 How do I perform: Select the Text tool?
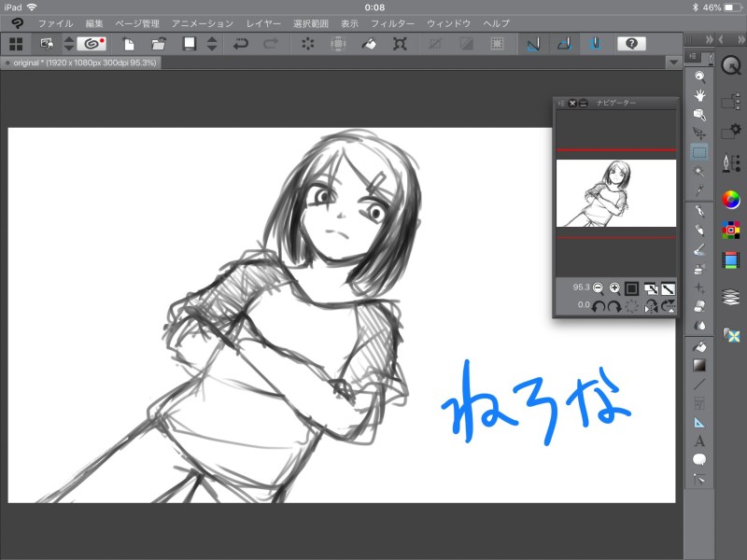699,441
